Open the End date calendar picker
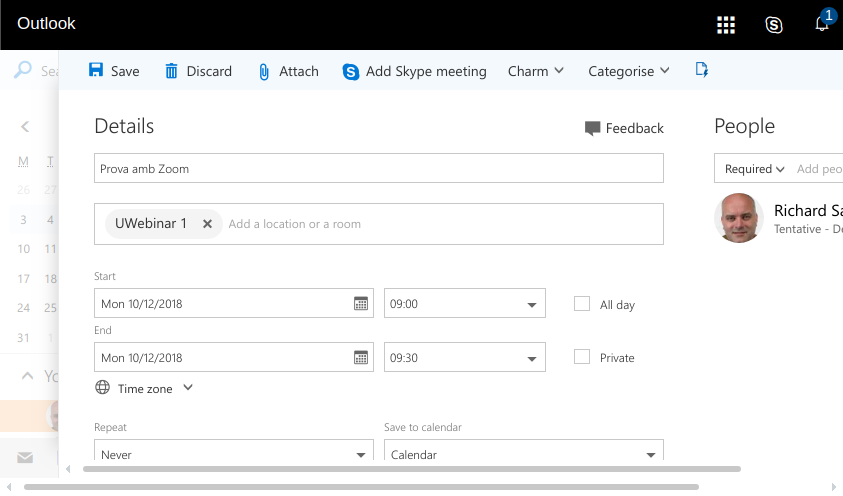Screen dimensions: 843x496 point(361,358)
